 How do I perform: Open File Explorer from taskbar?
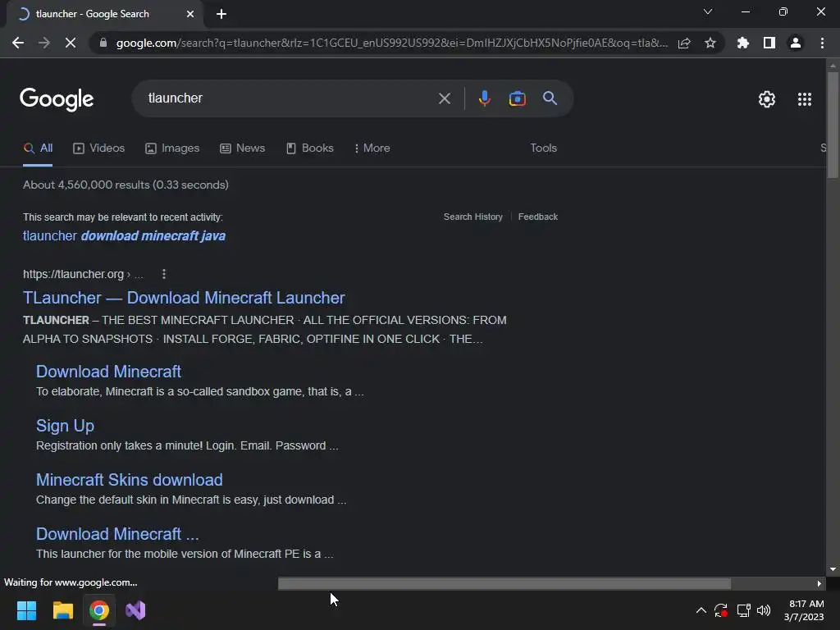62,610
